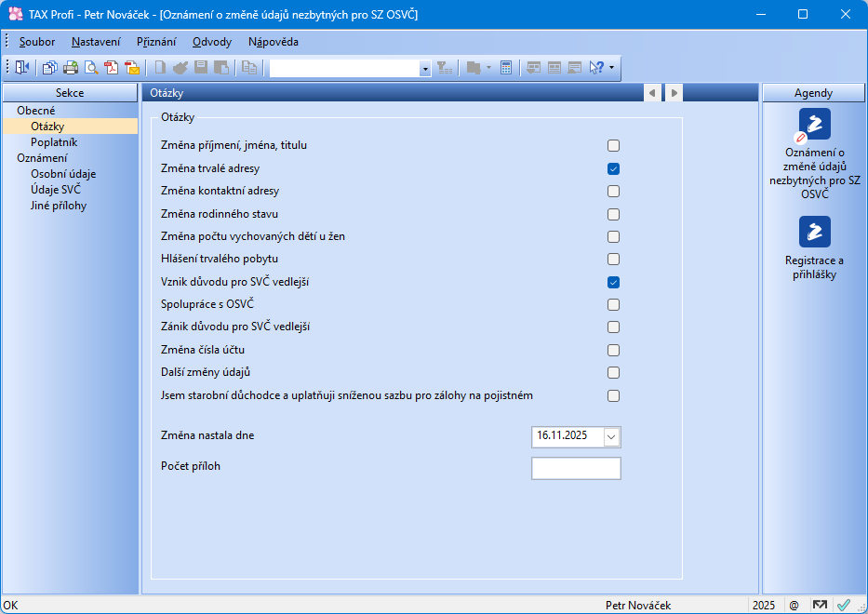Check the Změna příjmení, jména, titulu box
This screenshot has width=868, height=614.
[613, 146]
